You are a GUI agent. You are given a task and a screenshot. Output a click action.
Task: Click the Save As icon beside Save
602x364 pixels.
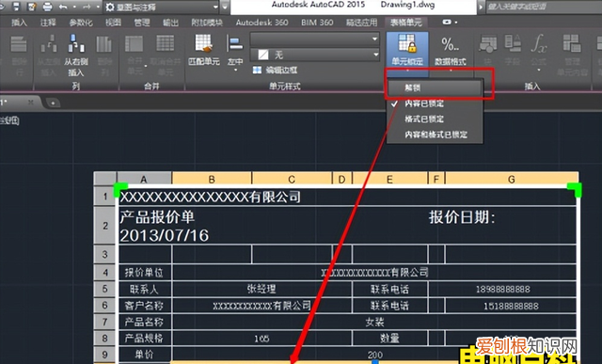(x=32, y=7)
